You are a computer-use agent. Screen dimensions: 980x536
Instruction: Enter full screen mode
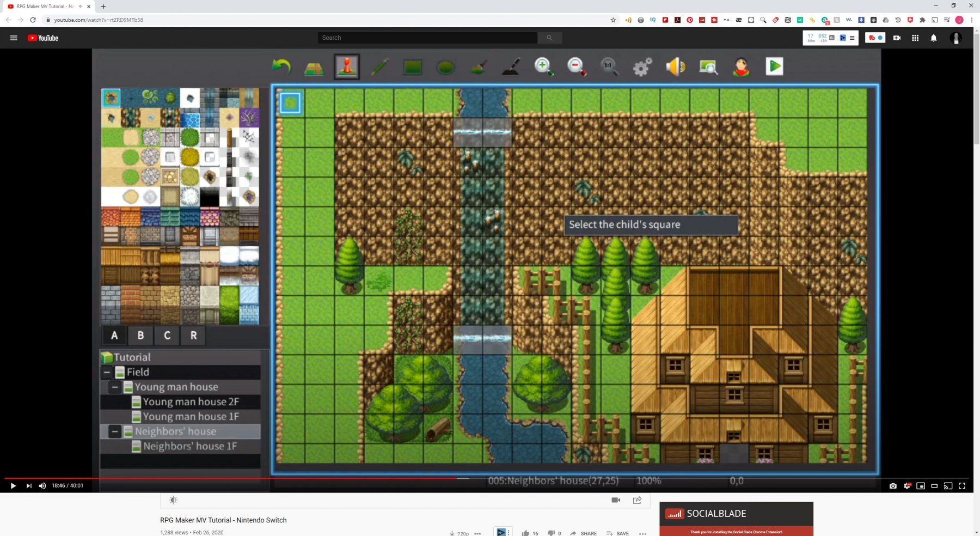(962, 486)
